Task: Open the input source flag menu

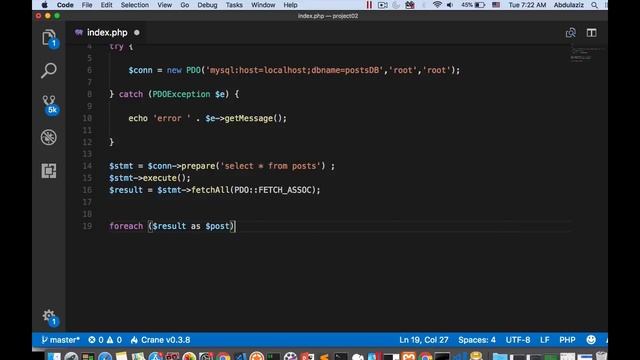Action: (x=496, y=5)
